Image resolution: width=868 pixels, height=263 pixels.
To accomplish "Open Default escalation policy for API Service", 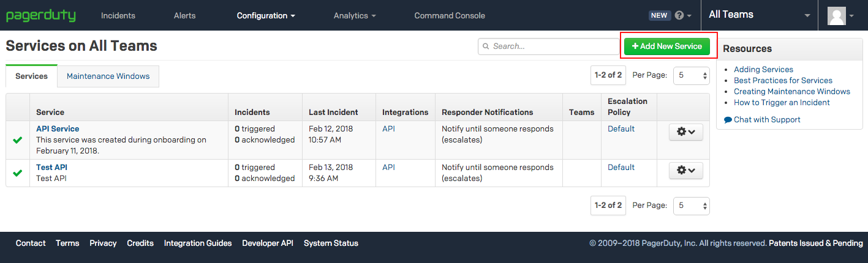I will coord(621,128).
